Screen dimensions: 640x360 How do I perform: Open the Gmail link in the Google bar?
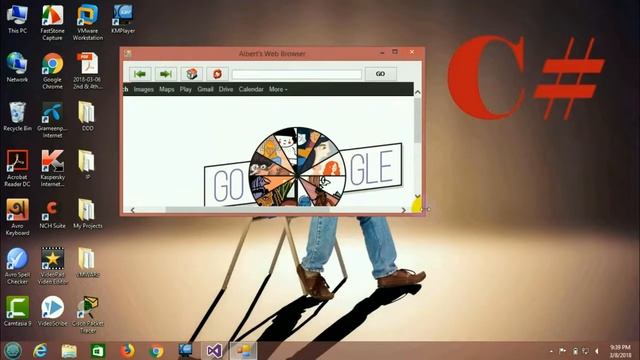pos(205,89)
